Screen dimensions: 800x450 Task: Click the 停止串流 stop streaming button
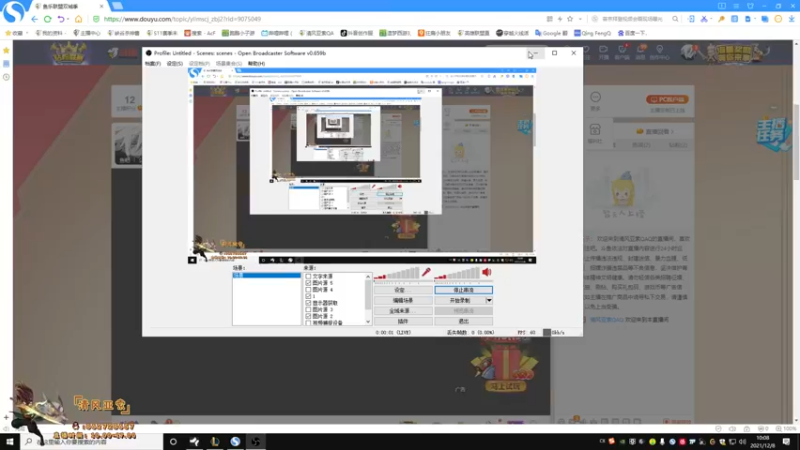463,290
